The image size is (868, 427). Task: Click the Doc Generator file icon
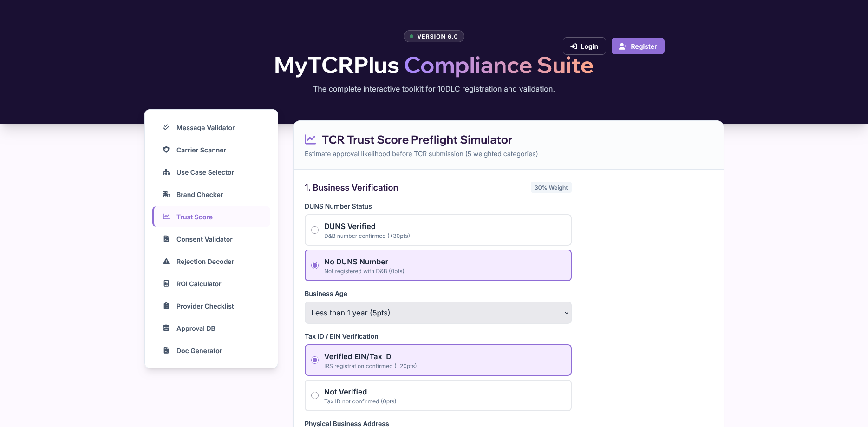pyautogui.click(x=166, y=350)
